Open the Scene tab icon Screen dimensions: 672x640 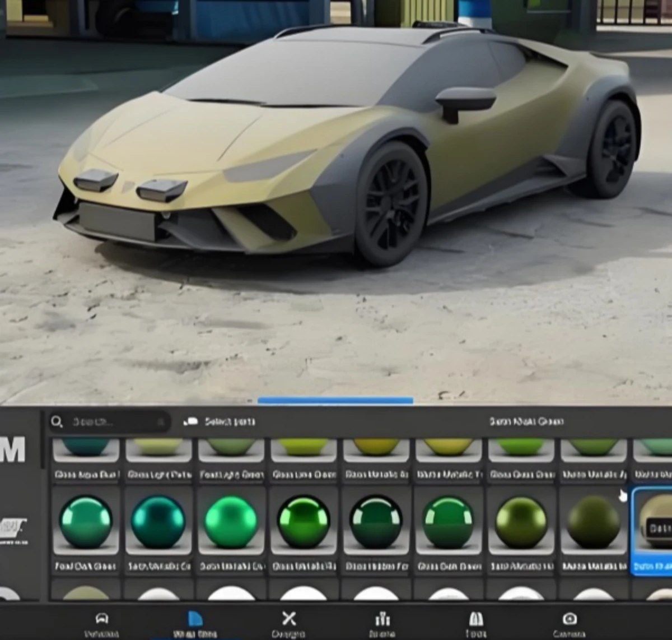(x=382, y=619)
